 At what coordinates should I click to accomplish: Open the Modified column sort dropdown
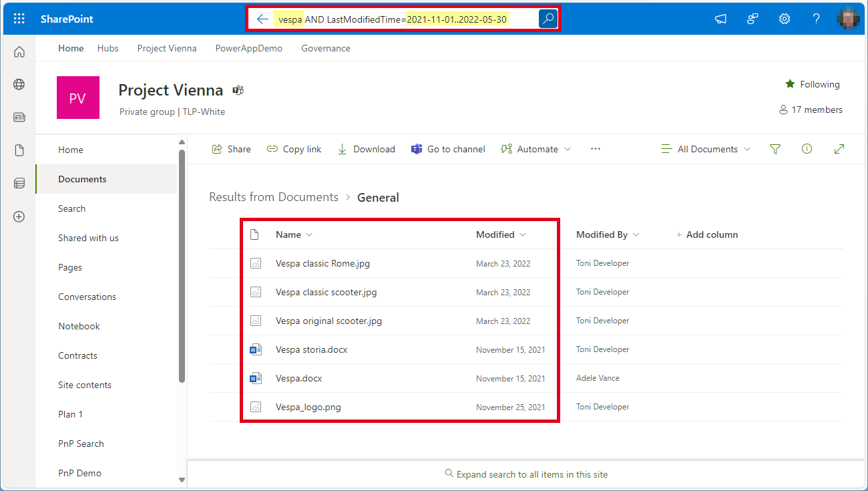click(x=523, y=234)
